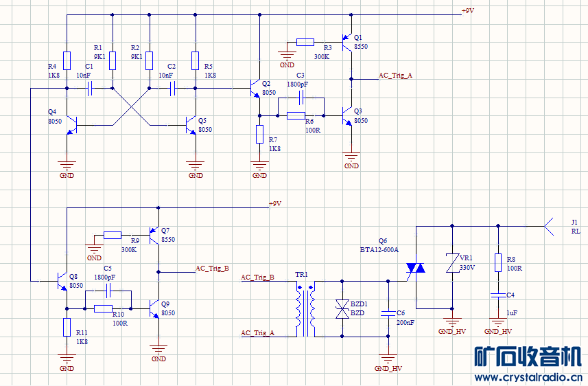Click the Q3 transistor symbol
The image size is (588, 386).
point(348,115)
